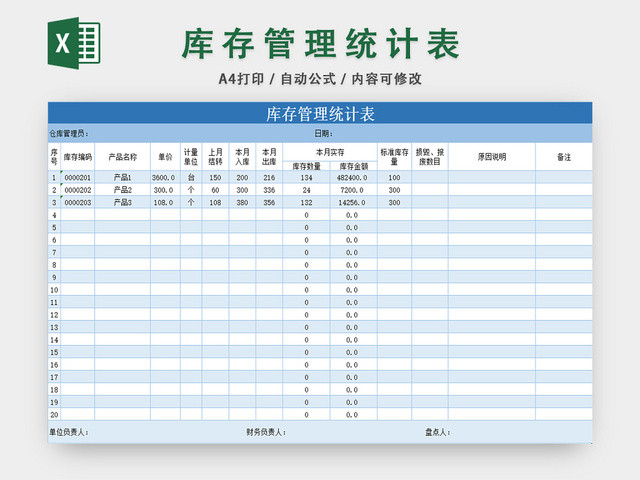Click the stock quantity 134 cell
The width and height of the screenshot is (640, 480).
(x=307, y=178)
